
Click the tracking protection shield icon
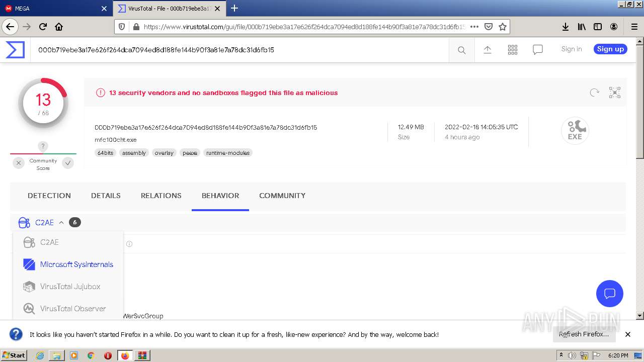point(122,27)
